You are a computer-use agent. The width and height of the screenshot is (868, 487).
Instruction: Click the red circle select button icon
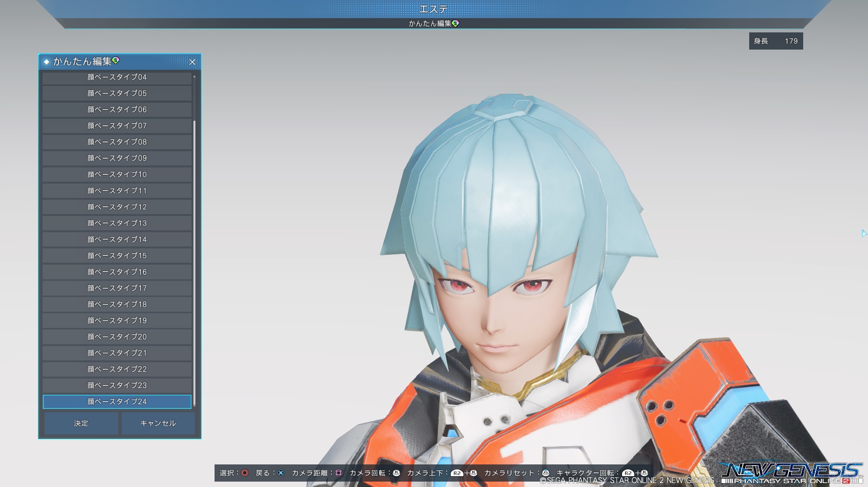click(x=244, y=473)
